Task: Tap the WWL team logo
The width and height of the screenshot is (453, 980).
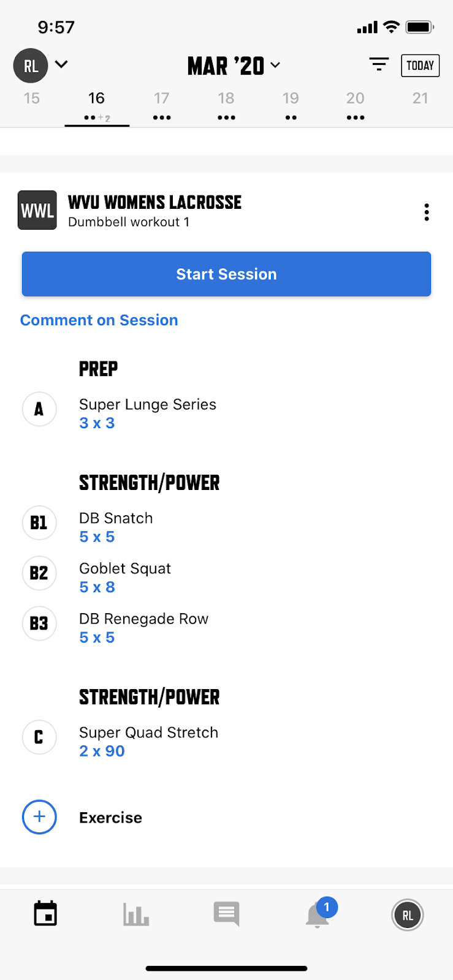Action: (37, 210)
